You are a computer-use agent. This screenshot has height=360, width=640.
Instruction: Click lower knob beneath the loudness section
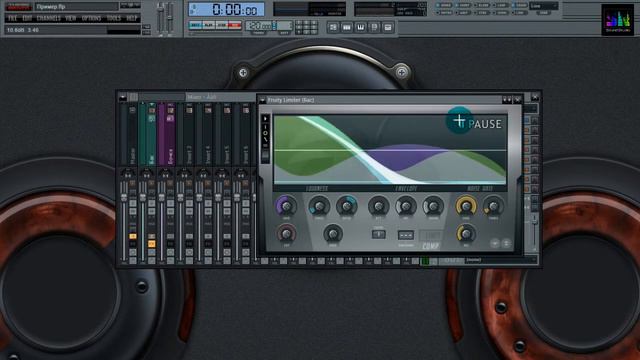(333, 234)
